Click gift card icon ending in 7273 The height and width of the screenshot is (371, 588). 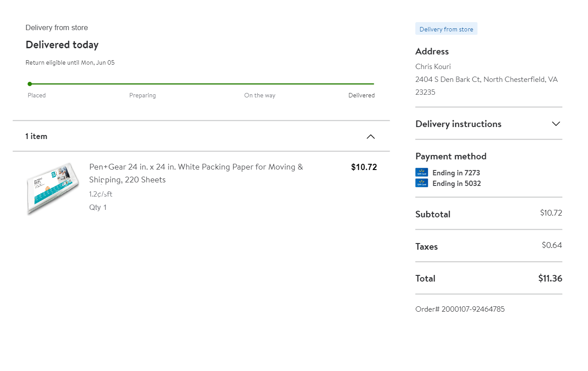click(x=422, y=173)
